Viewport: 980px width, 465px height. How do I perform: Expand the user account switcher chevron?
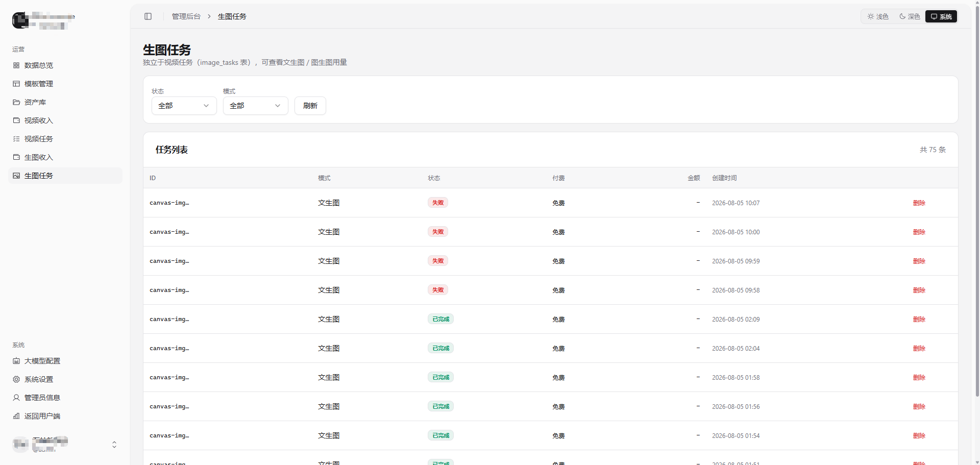(x=114, y=445)
